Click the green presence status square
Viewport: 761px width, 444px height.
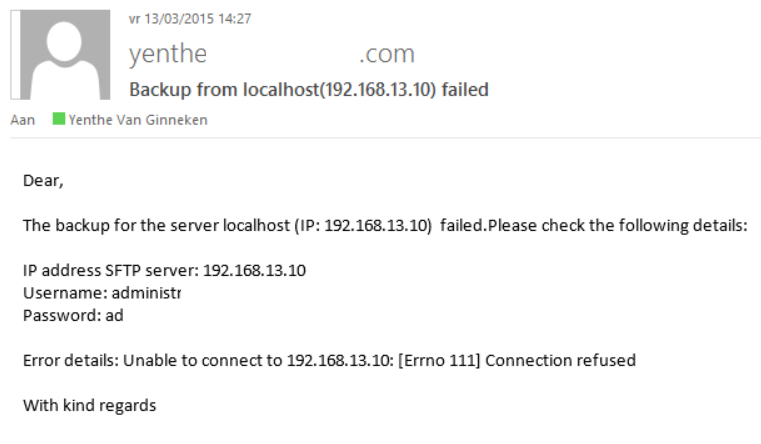59,119
